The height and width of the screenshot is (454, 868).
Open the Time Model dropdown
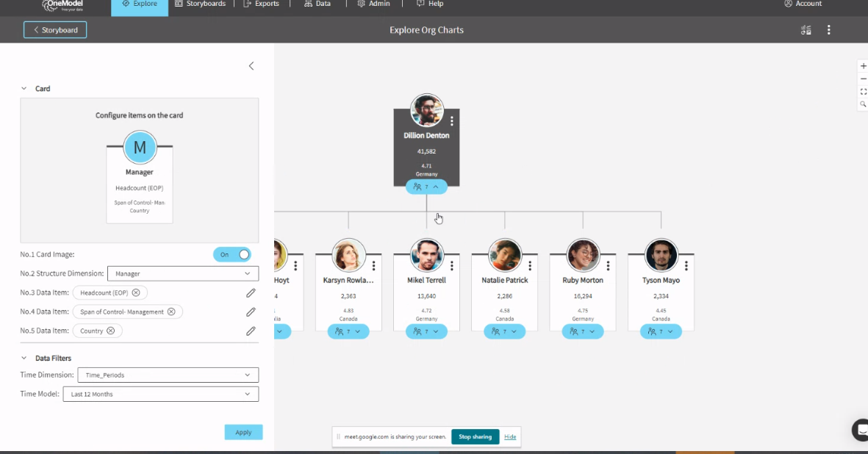[160, 394]
